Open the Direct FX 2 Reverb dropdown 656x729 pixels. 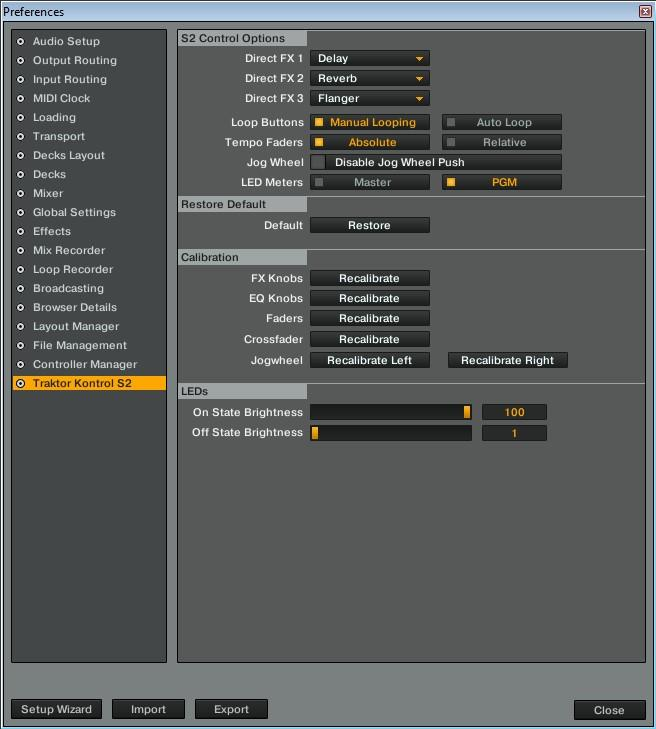point(370,79)
